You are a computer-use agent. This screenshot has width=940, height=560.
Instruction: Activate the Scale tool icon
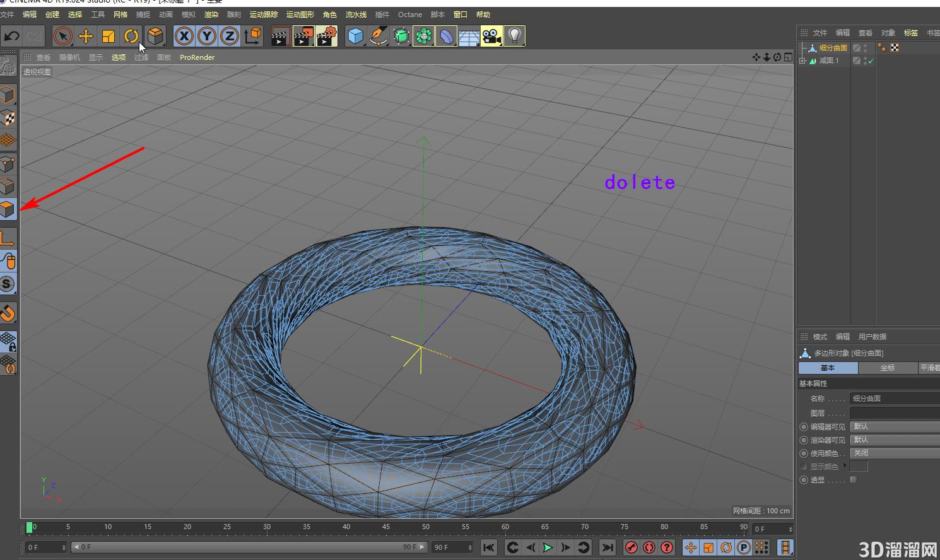108,36
